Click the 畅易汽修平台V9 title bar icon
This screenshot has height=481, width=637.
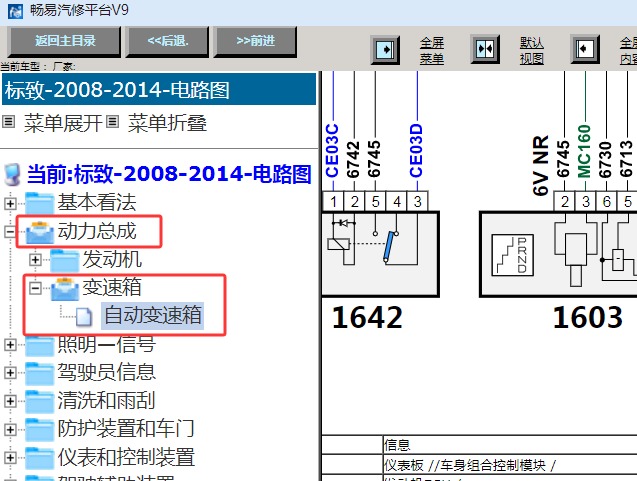pyautogui.click(x=15, y=11)
